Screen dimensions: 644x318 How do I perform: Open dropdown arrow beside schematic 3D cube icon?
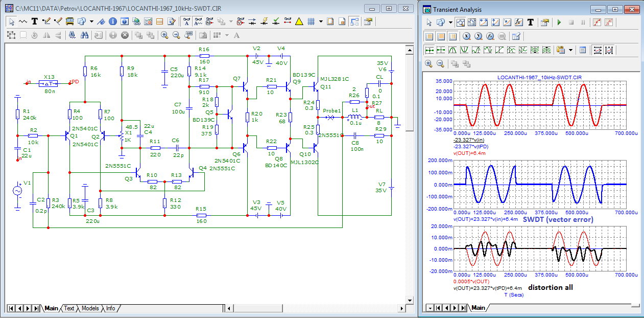click(91, 21)
